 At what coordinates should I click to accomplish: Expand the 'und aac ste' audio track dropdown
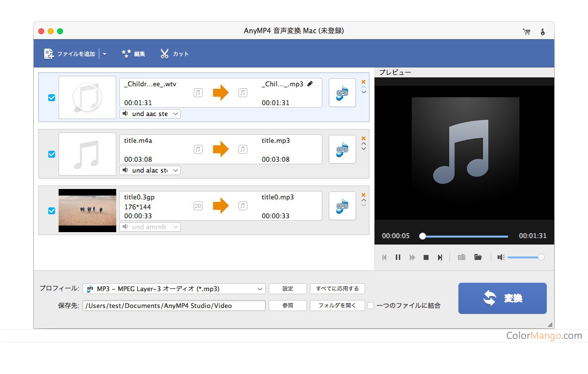click(150, 114)
